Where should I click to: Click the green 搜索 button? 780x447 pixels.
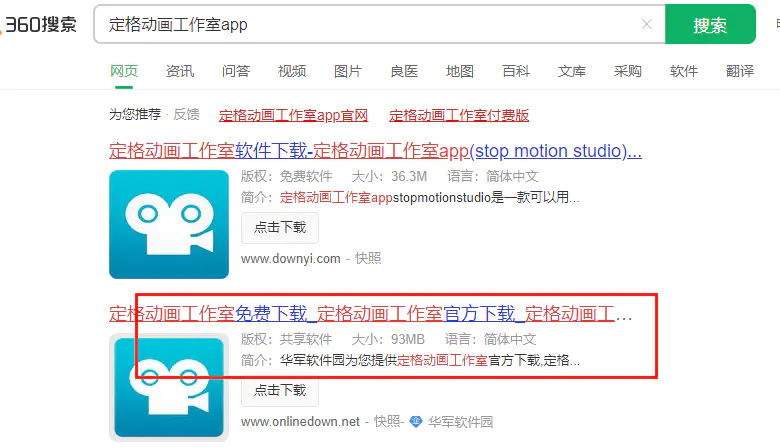[710, 24]
